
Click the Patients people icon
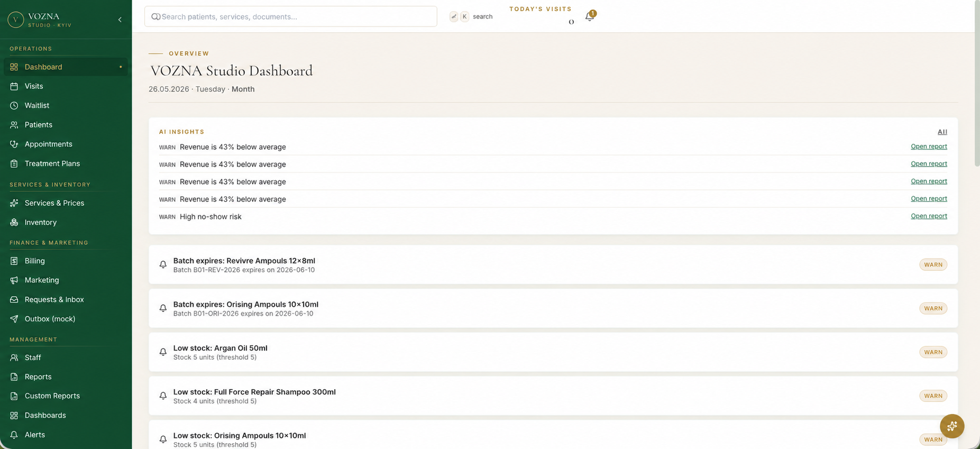coord(14,125)
